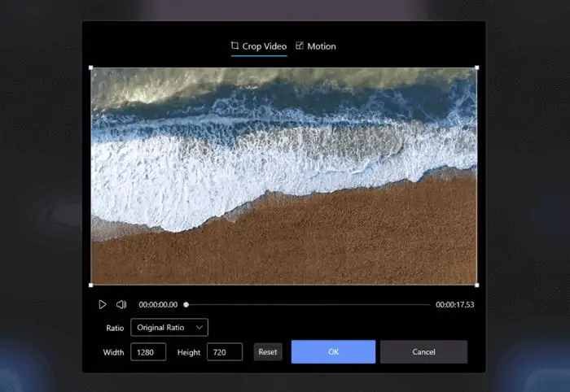Click the video preview of the beach waves
The height and width of the screenshot is (392, 570).
click(284, 176)
